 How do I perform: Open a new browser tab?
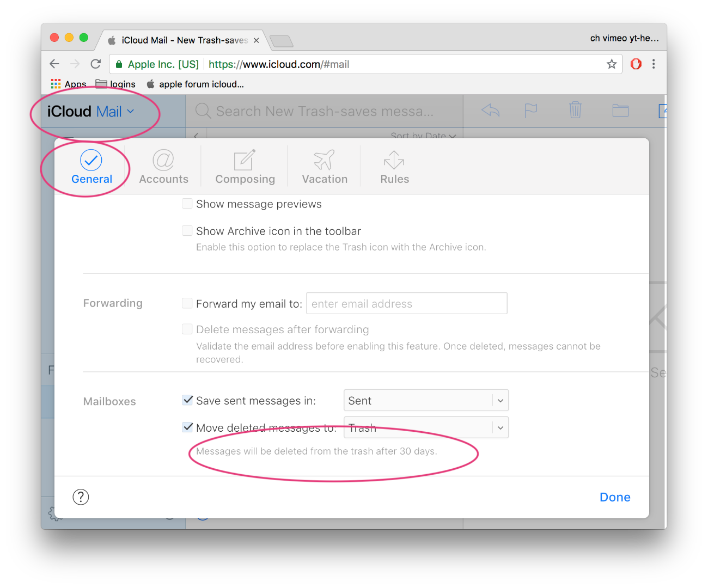tap(281, 41)
